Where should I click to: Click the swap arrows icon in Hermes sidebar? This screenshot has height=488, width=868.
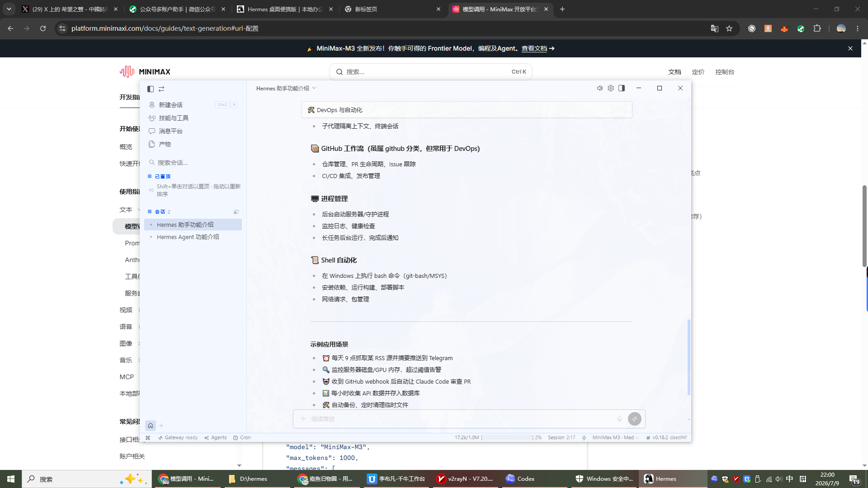click(x=161, y=89)
